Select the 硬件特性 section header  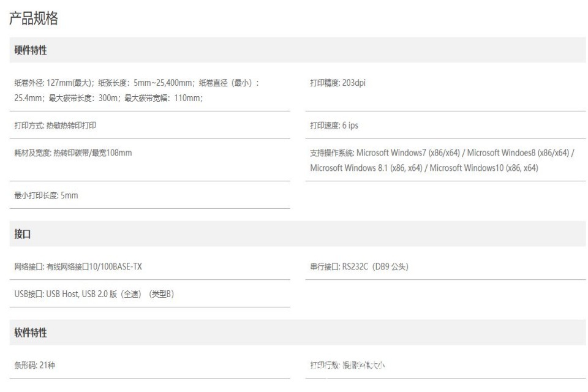tap(31, 51)
